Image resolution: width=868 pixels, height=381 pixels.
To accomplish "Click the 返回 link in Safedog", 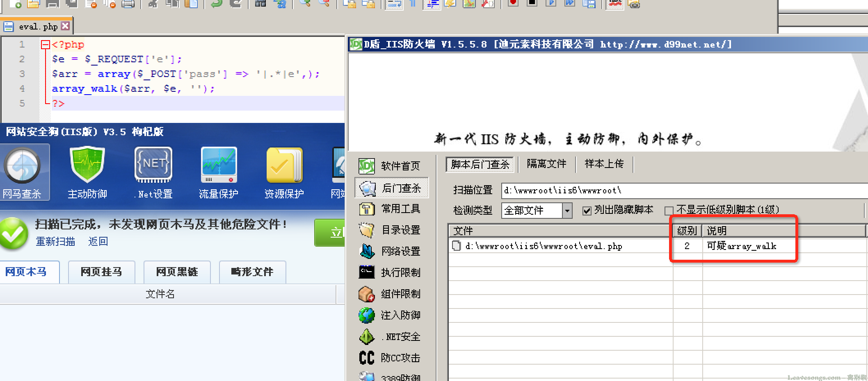I will pos(98,242).
